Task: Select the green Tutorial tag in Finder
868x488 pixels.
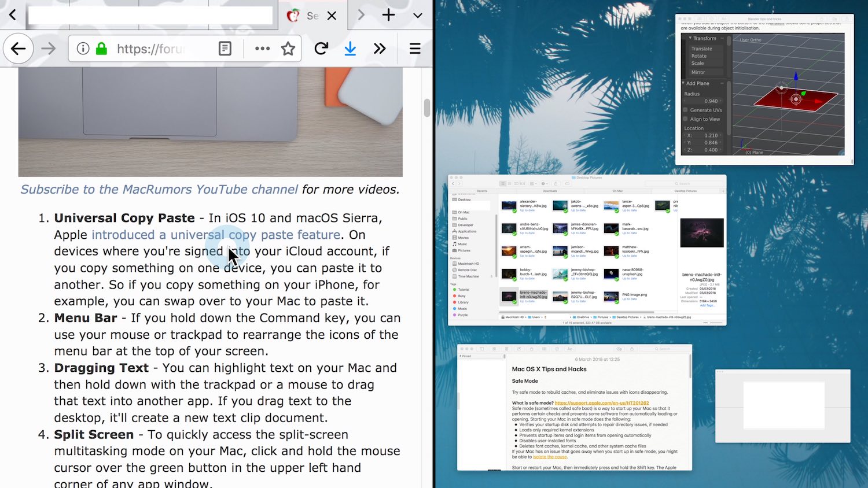Action: tap(461, 290)
